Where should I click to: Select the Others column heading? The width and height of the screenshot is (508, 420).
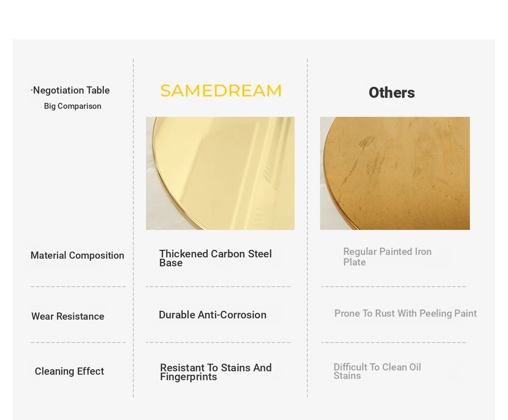(x=392, y=92)
